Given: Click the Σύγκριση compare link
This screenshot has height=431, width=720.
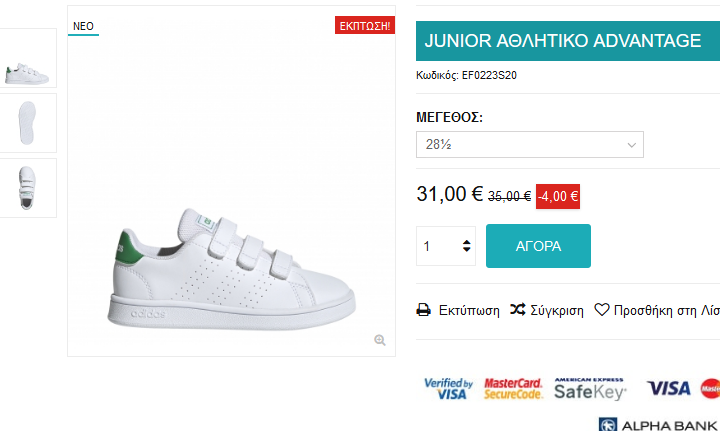Looking at the screenshot, I should pyautogui.click(x=558, y=310).
